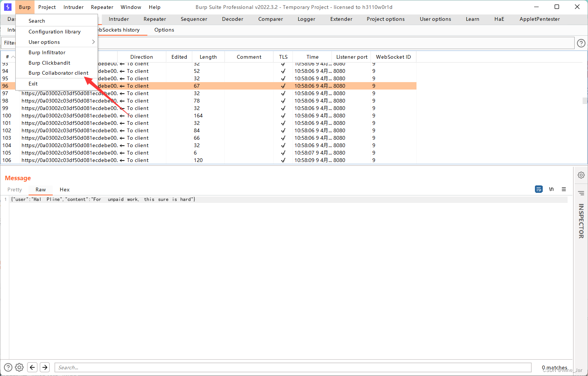Switch to the Comparer tab
This screenshot has width=588, height=376.
271,19
